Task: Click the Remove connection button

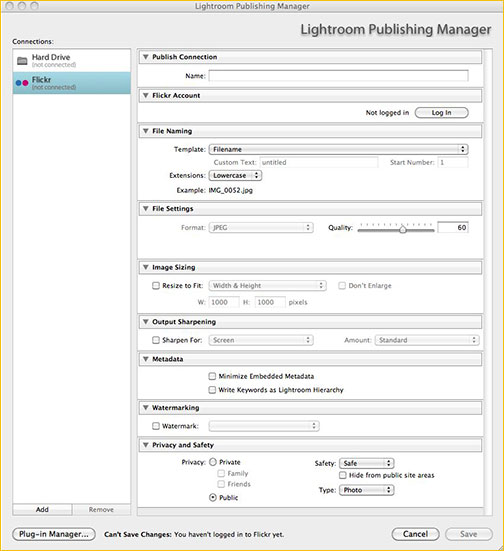Action: (x=101, y=510)
